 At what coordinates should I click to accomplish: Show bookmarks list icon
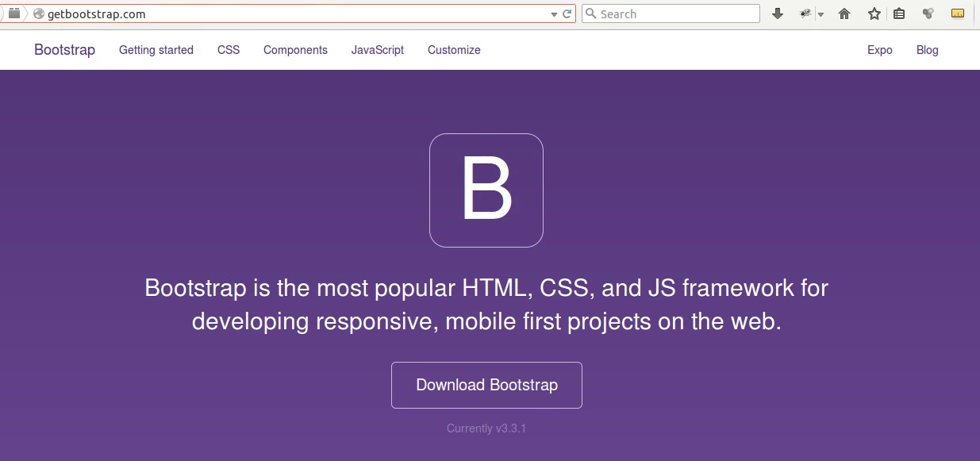pos(899,13)
